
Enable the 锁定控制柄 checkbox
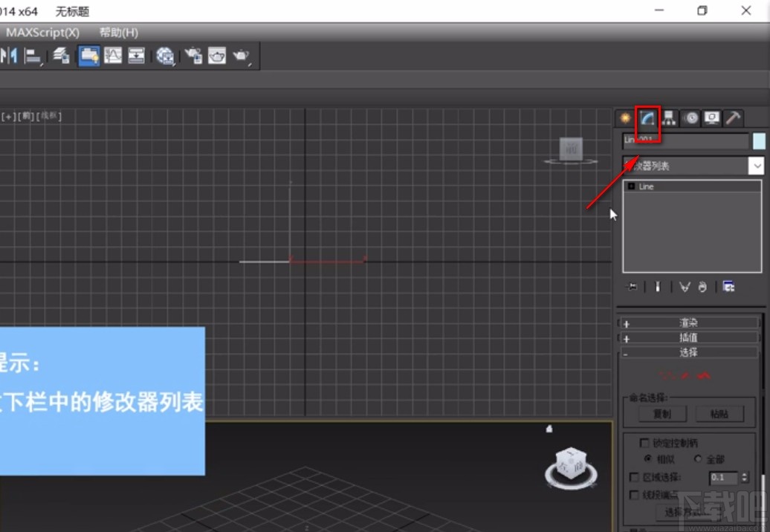tap(644, 442)
